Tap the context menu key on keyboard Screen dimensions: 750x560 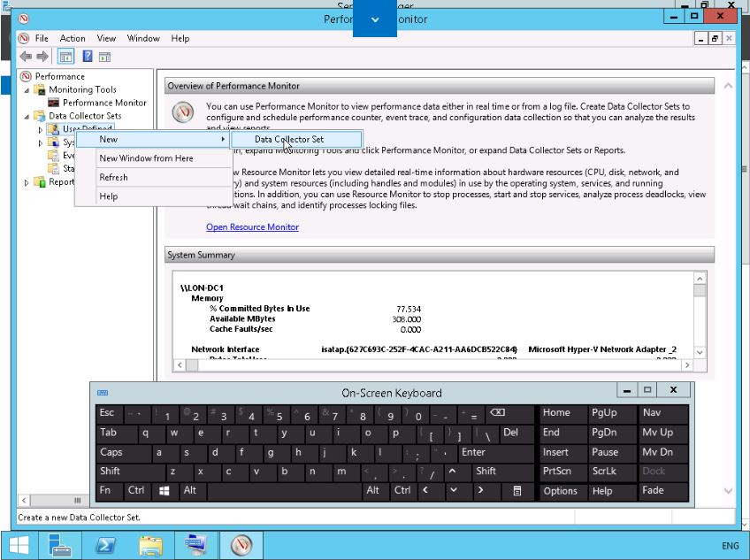517,491
